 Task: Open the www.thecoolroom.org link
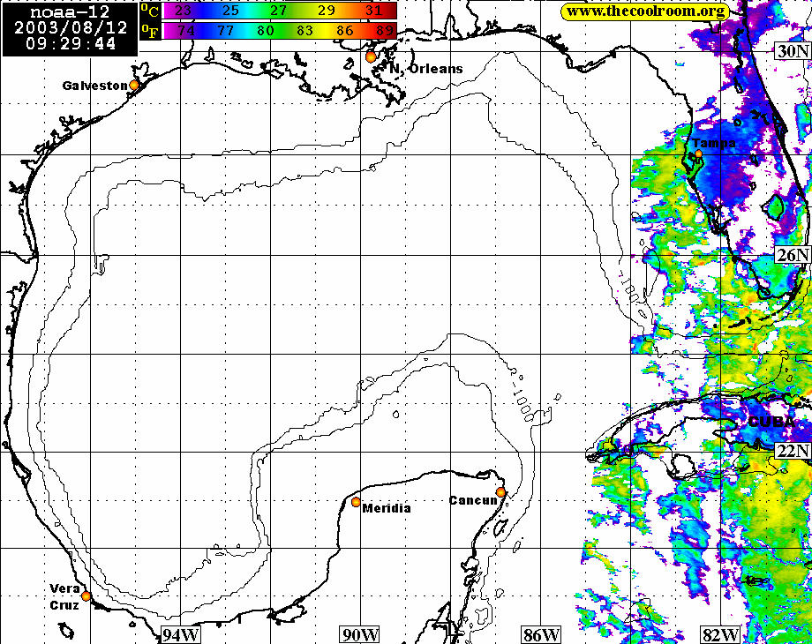pos(645,11)
